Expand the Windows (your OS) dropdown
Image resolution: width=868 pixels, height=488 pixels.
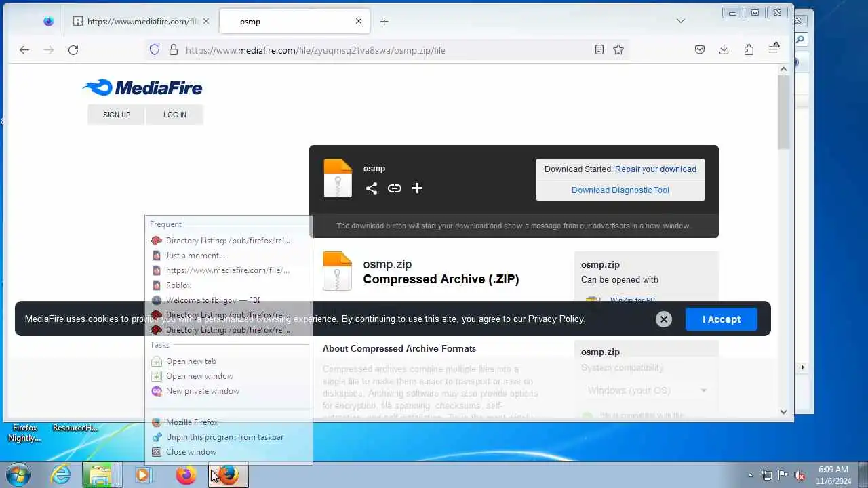tap(647, 390)
